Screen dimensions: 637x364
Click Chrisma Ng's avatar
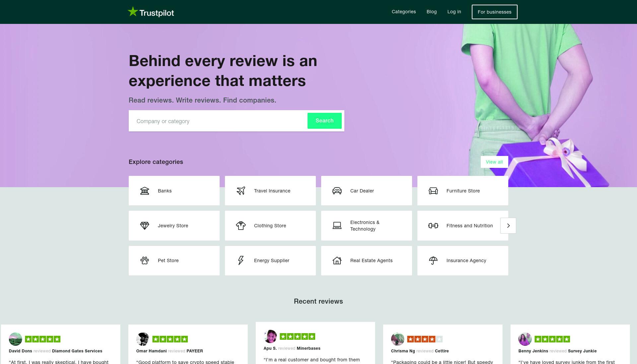click(398, 339)
